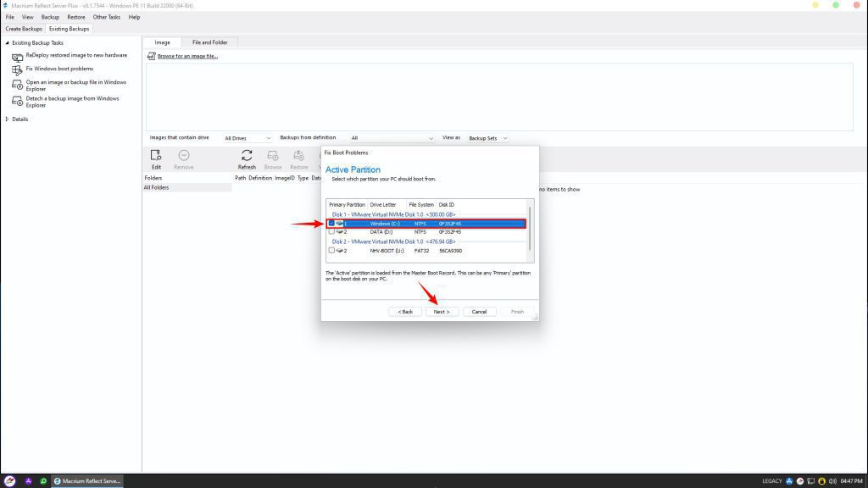The height and width of the screenshot is (488, 868).
Task: Click the LEGACY label in taskbar
Action: (771, 481)
